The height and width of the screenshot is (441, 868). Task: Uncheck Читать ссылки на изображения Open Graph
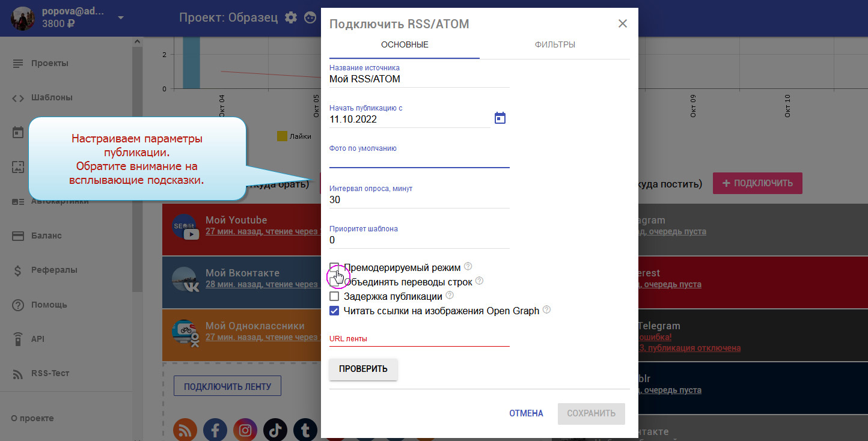tap(335, 311)
